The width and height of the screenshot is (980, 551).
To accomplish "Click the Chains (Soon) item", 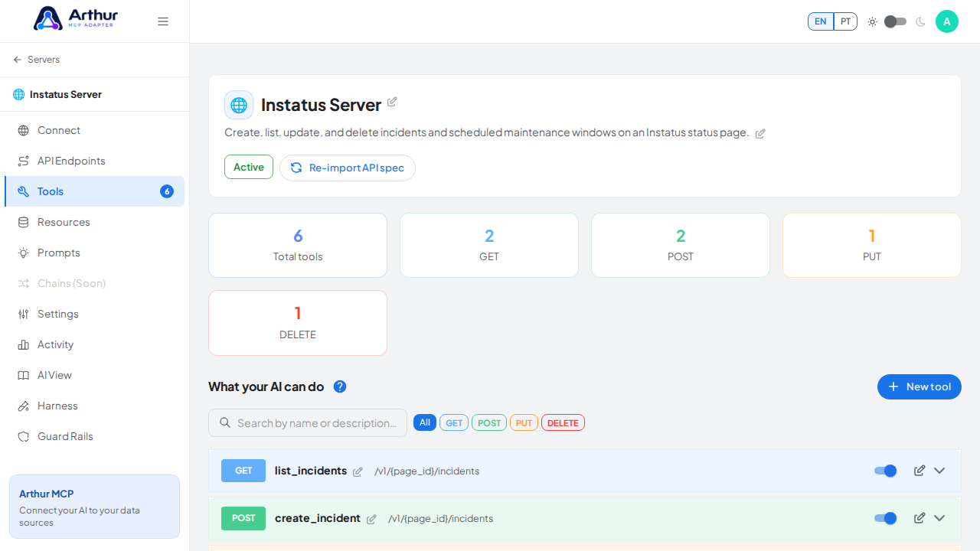I will [x=94, y=283].
